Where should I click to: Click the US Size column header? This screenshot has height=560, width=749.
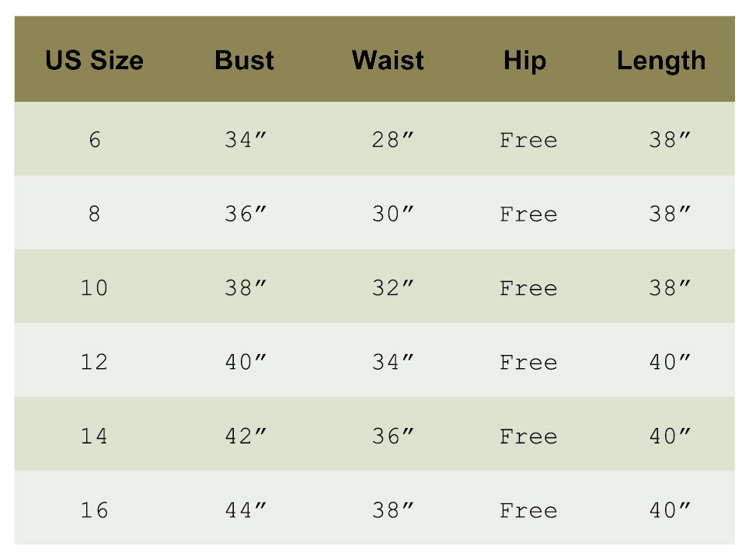[x=94, y=61]
